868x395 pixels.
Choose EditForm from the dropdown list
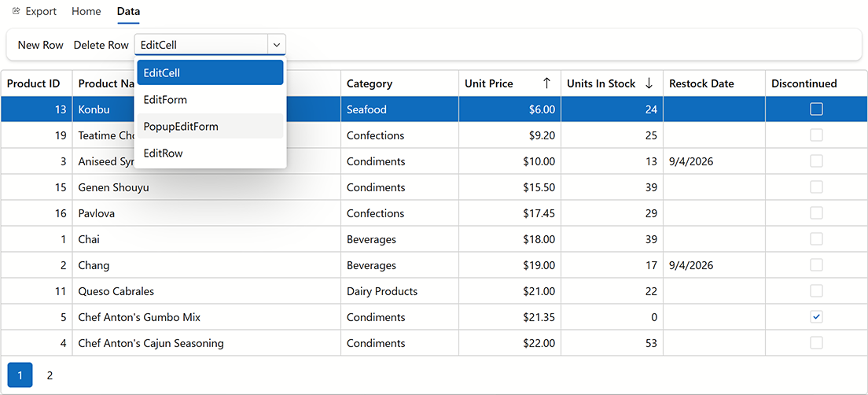click(x=211, y=100)
